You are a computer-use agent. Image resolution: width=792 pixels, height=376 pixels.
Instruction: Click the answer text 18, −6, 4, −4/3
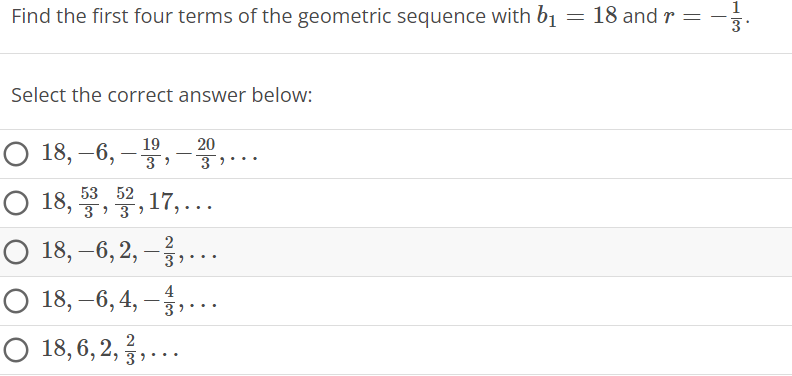click(129, 301)
